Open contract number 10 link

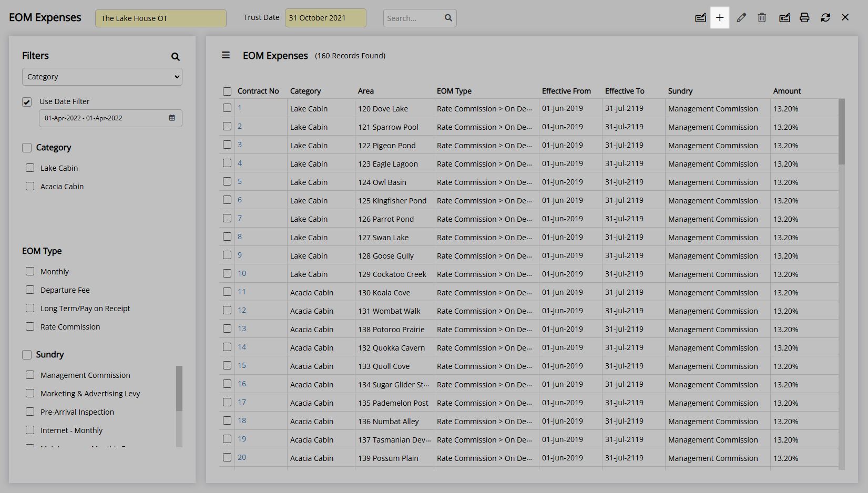pyautogui.click(x=242, y=273)
